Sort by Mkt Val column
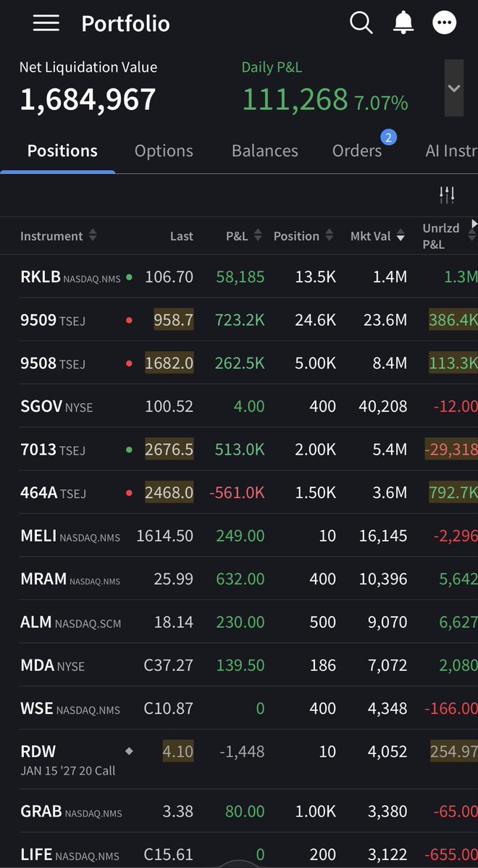Image resolution: width=478 pixels, height=868 pixels. [378, 236]
